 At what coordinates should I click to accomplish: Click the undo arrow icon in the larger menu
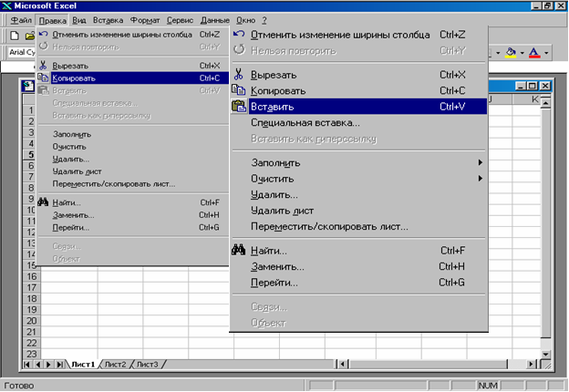(x=239, y=34)
